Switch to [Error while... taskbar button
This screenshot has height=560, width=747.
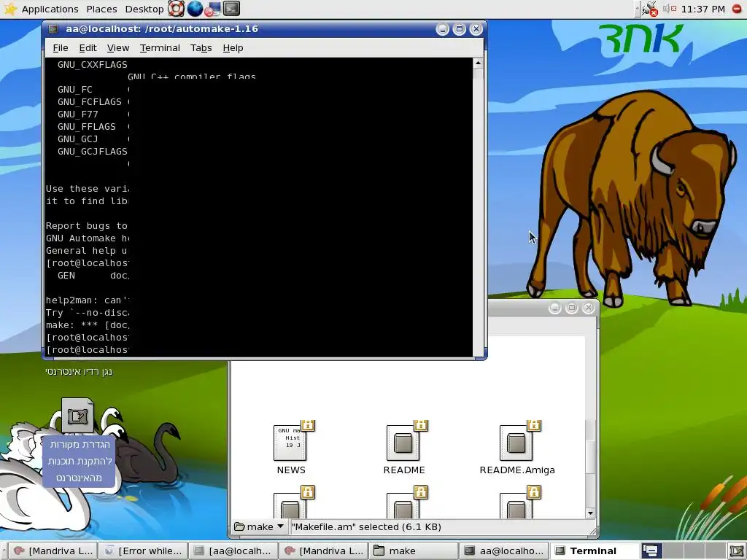(x=143, y=551)
